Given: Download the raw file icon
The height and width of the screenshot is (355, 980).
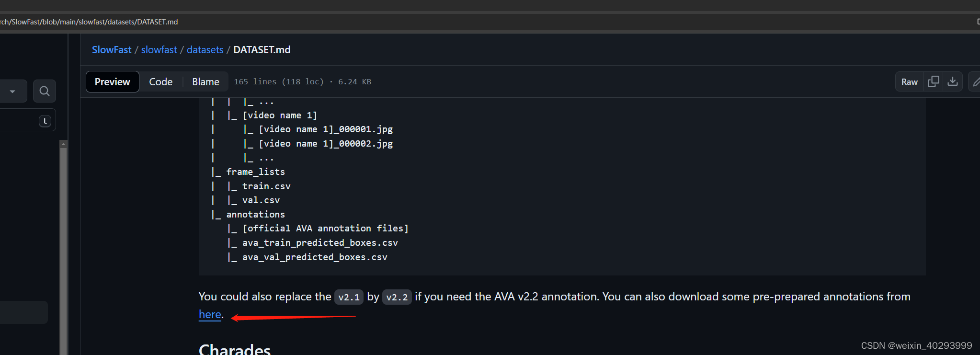Looking at the screenshot, I should click(953, 82).
